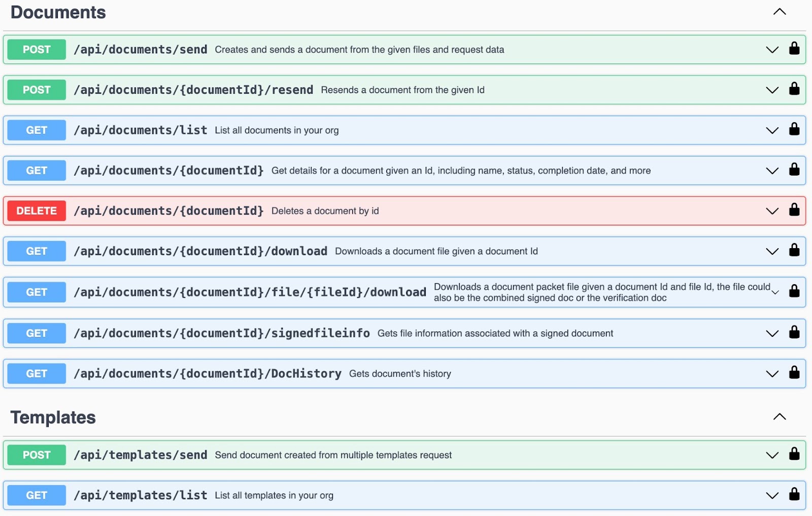The height and width of the screenshot is (516, 812).
Task: Expand the file/{fileId}/download endpoint arrow
Action: coord(775,292)
